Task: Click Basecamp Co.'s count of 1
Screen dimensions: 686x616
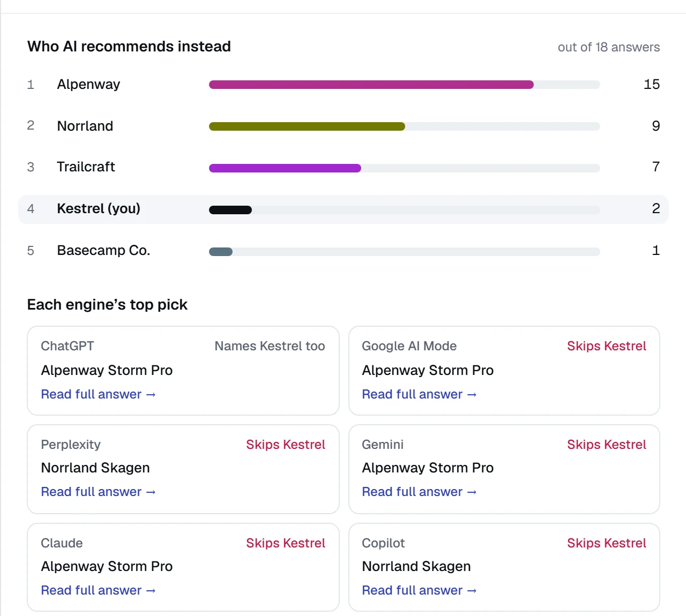Action: tap(656, 250)
